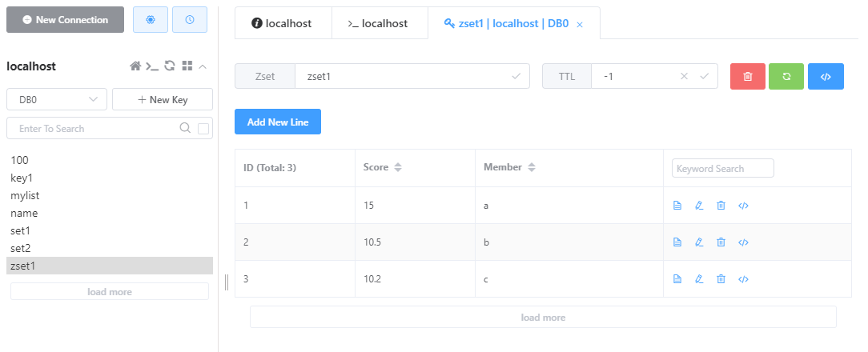Click the green refresh key button
This screenshot has height=352, width=868.
(x=786, y=76)
